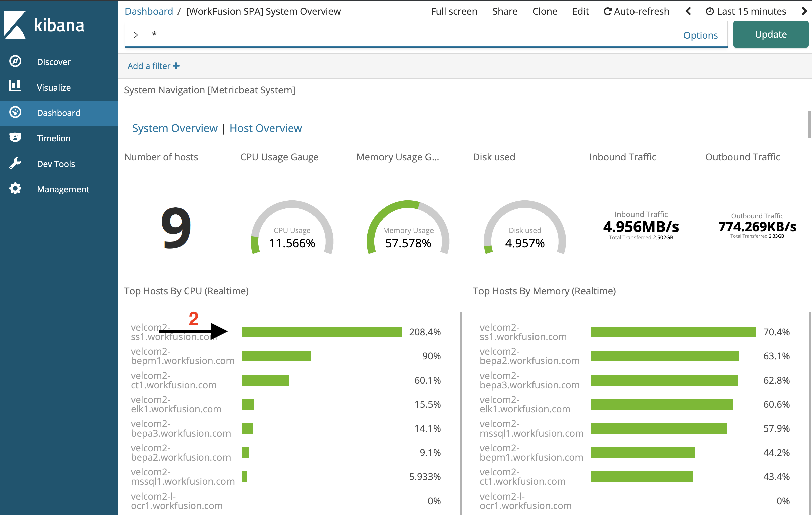This screenshot has height=515, width=812.
Task: Click the CPU Usage gauge
Action: pyautogui.click(x=292, y=228)
